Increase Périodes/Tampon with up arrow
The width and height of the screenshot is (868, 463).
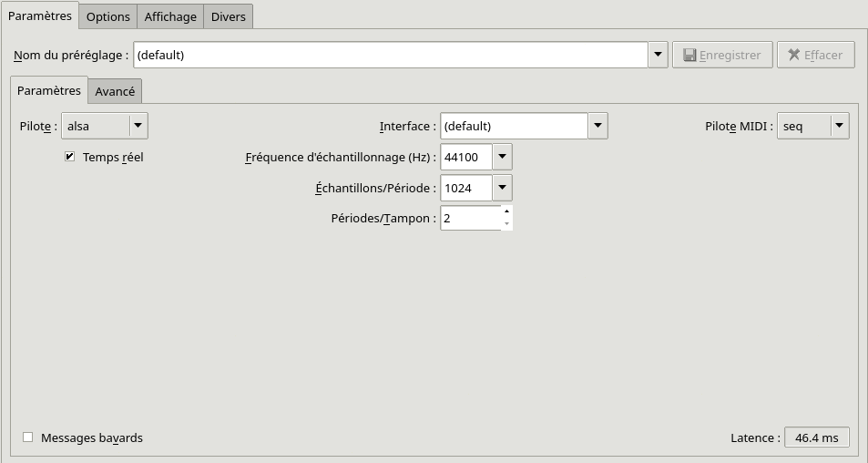(x=506, y=211)
